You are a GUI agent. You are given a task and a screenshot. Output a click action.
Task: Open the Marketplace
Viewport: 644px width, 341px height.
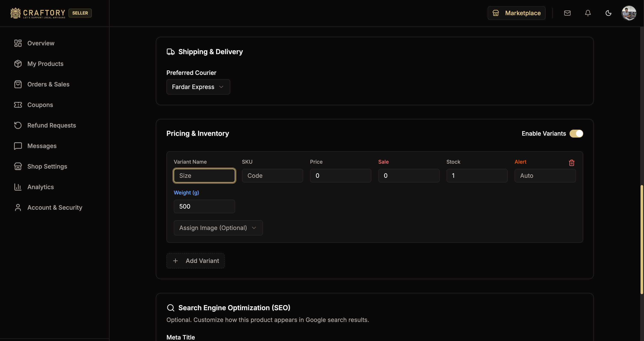pos(516,13)
